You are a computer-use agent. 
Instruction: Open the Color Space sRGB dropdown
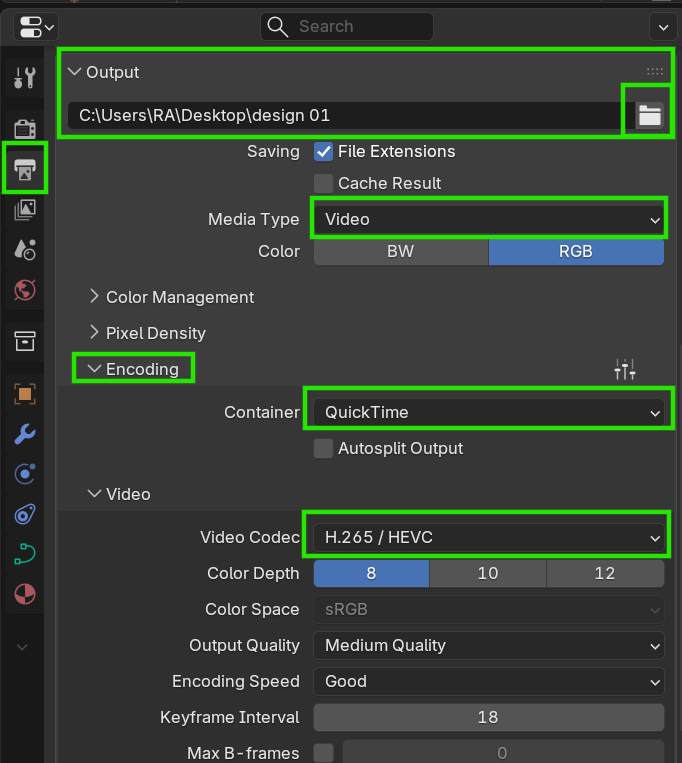click(x=489, y=609)
